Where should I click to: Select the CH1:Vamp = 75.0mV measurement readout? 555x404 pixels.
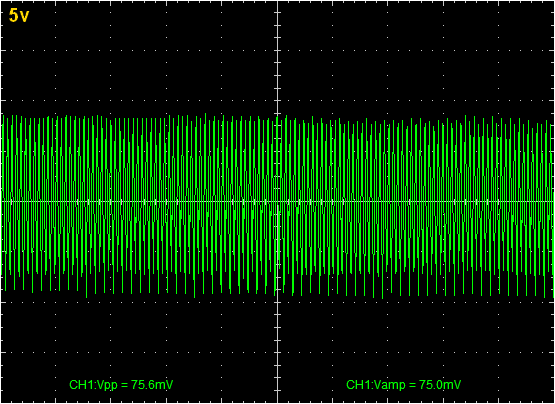coord(403,385)
